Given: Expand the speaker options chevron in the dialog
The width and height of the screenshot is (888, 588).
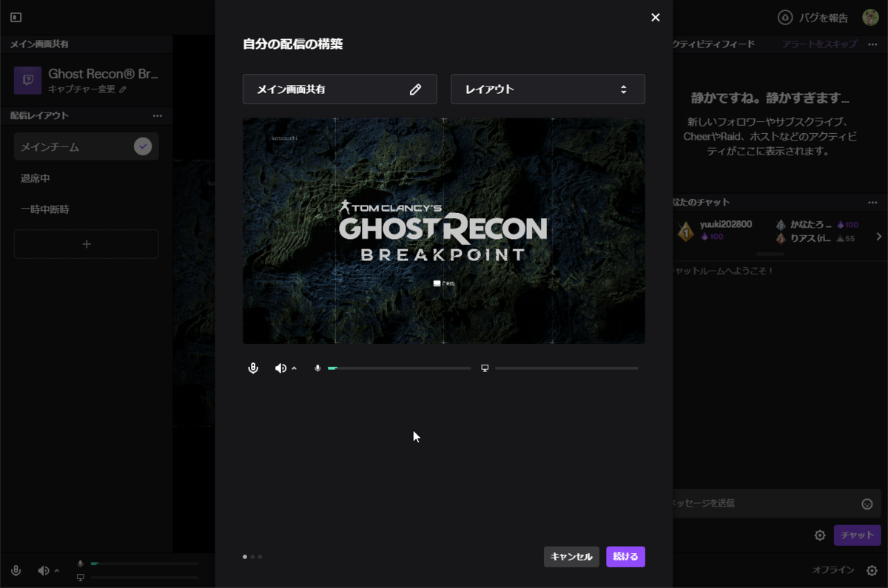Looking at the screenshot, I should pos(294,368).
